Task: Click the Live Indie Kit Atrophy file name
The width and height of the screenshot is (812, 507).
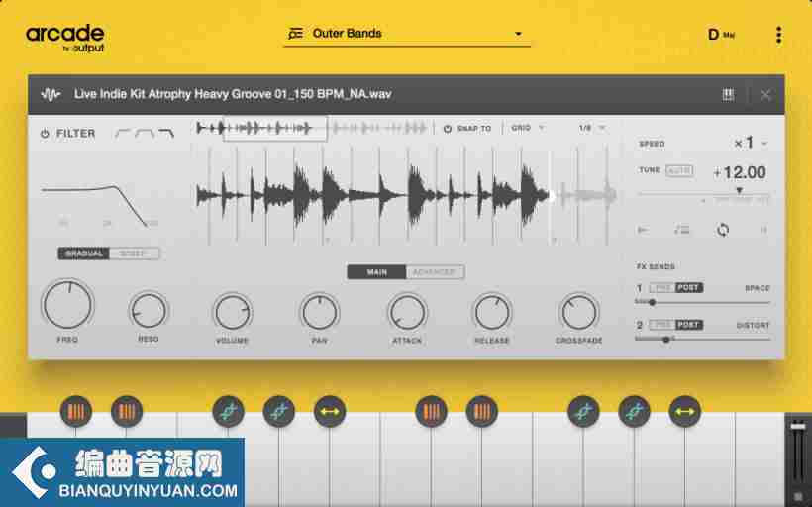Action: (233, 94)
